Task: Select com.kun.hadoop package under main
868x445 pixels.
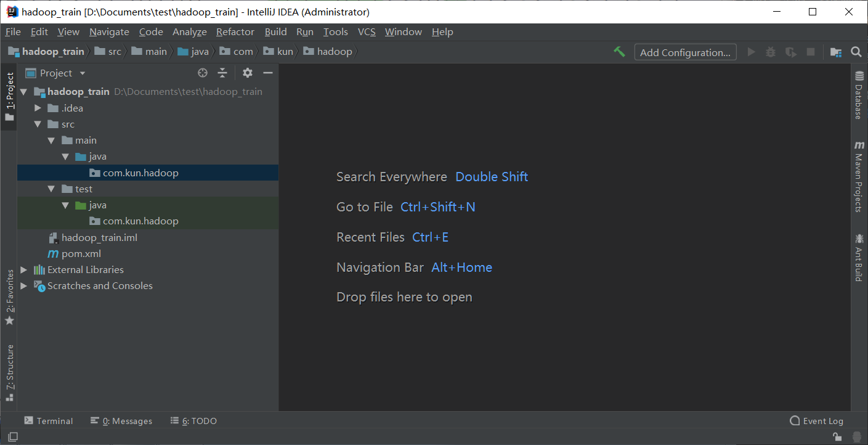Action: [148, 173]
